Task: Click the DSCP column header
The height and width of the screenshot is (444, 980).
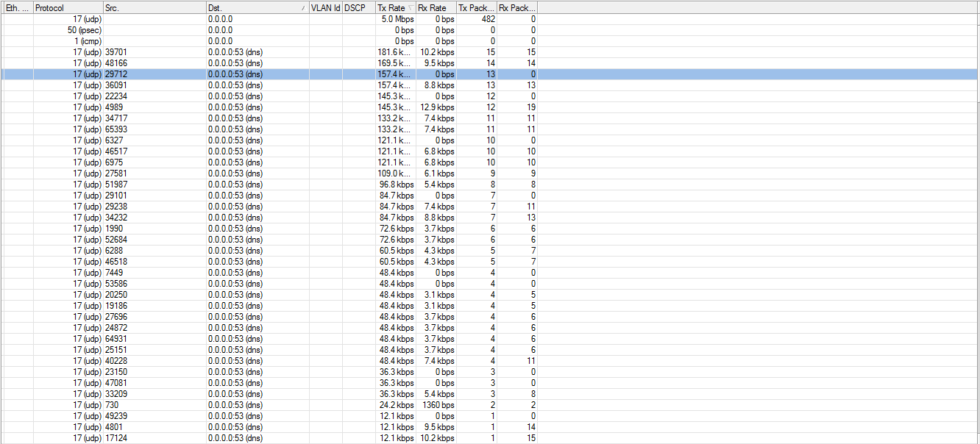Action: pos(358,8)
